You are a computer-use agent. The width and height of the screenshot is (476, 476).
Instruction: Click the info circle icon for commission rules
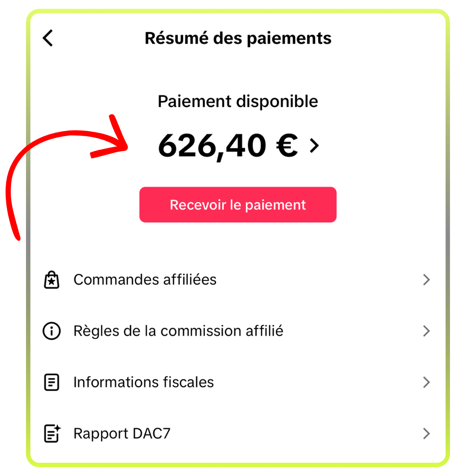(52, 331)
